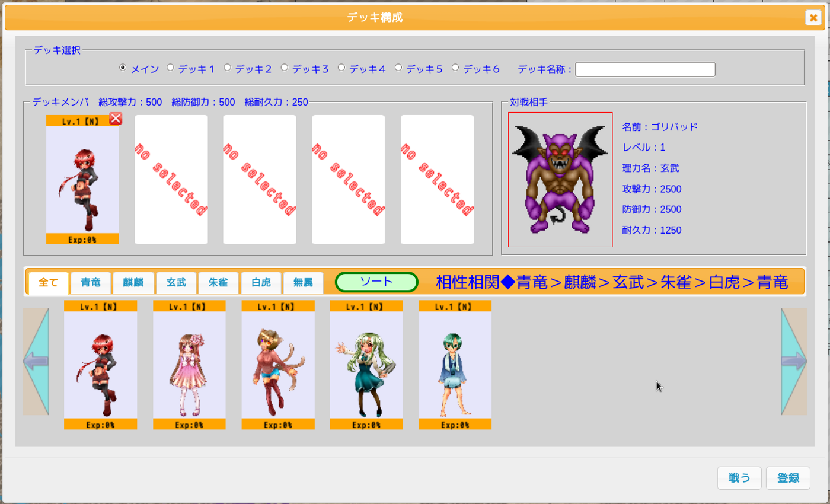The image size is (830, 504).
Task: Click the 防御力：2500 opponent stat
Action: [x=652, y=209]
